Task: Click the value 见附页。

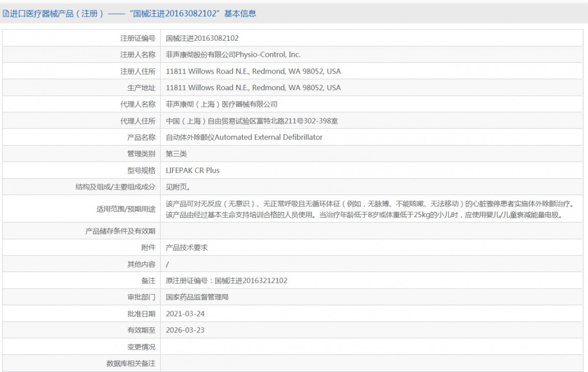Action: [178, 187]
